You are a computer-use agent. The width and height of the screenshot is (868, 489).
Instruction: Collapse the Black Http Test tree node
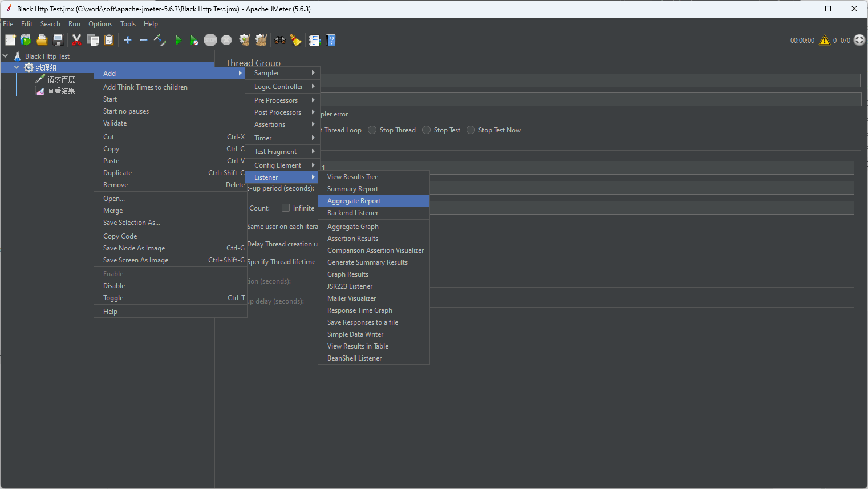tap(6, 56)
